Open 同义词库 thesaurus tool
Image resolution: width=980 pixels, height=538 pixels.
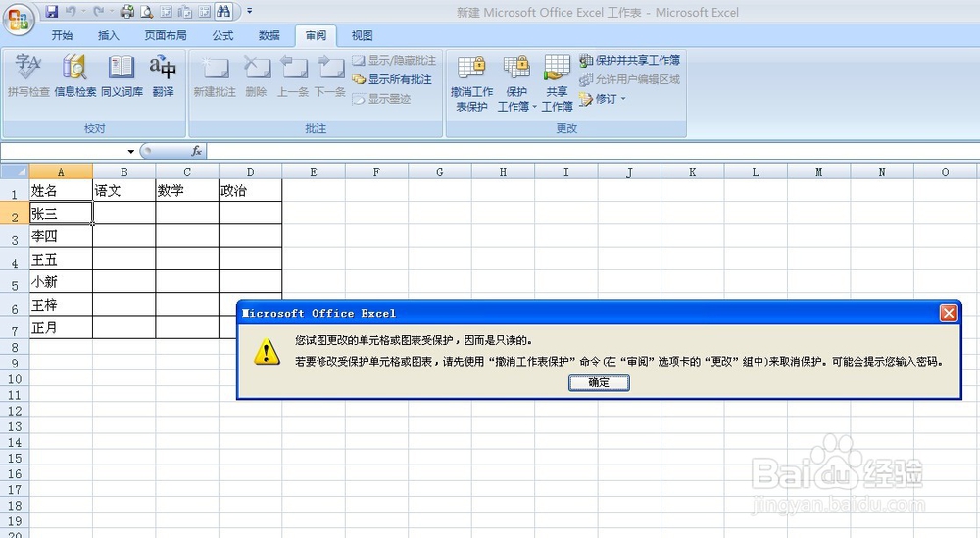(x=122, y=75)
